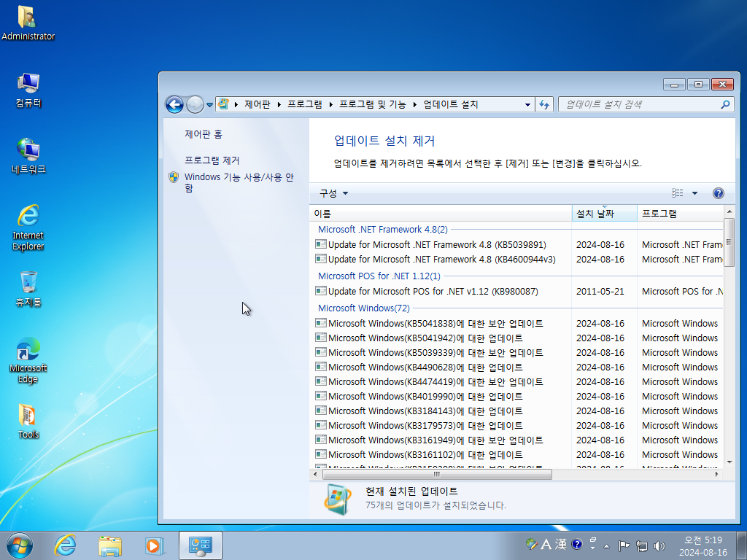The image size is (747, 560).
Task: Open Windows Media Player from taskbar
Action: pyautogui.click(x=155, y=545)
